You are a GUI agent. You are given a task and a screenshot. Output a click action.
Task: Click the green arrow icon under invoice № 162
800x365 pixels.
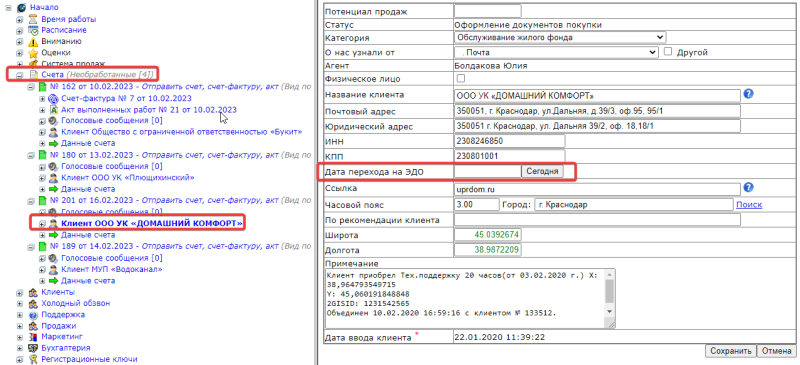coord(54,143)
